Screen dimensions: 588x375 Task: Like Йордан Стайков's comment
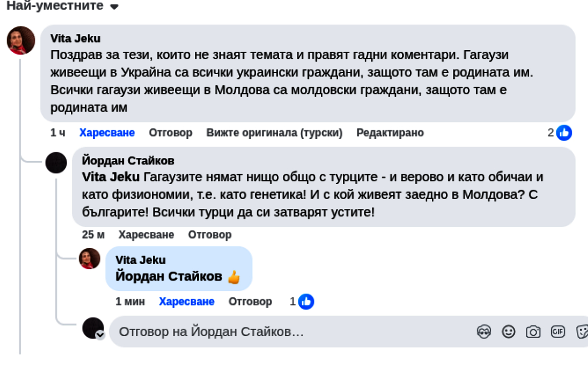[x=147, y=235]
